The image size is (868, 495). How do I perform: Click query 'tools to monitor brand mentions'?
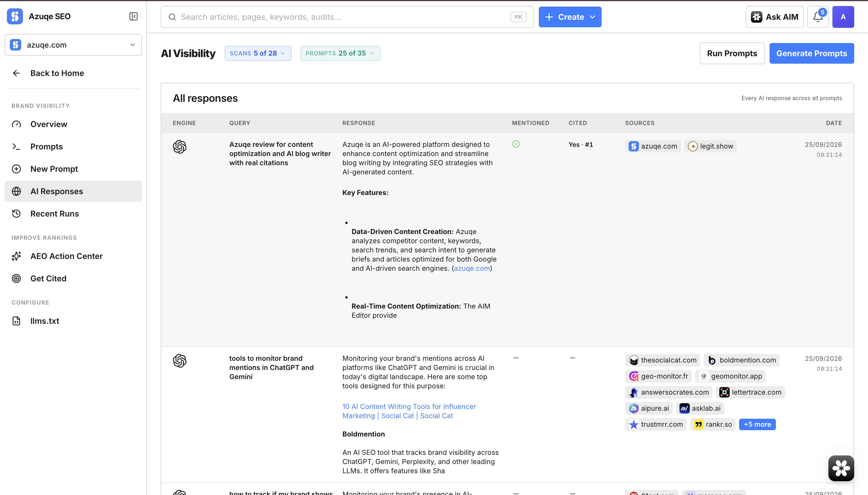click(x=272, y=367)
